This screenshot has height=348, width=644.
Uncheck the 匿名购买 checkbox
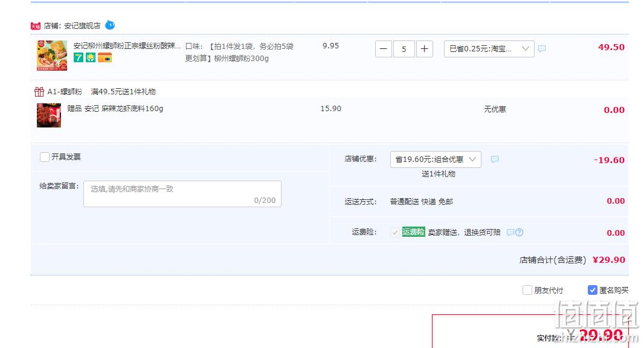(x=592, y=290)
